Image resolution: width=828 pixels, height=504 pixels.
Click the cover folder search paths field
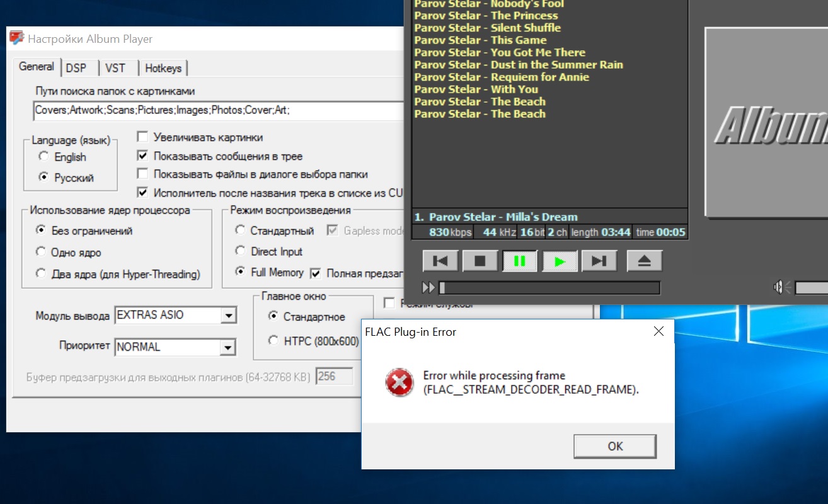(x=218, y=110)
